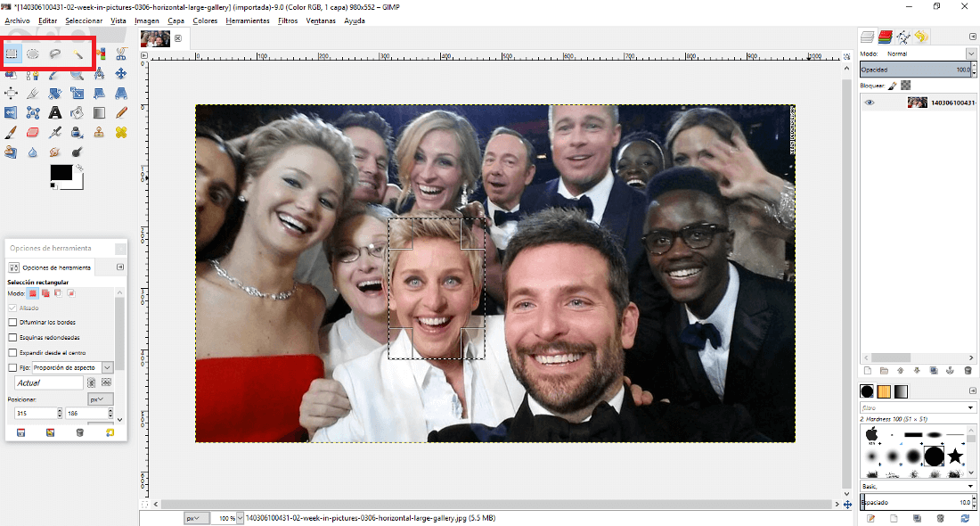980x526 pixels.
Task: Enable Esquinas redondeadas checkbox
Action: click(12, 338)
